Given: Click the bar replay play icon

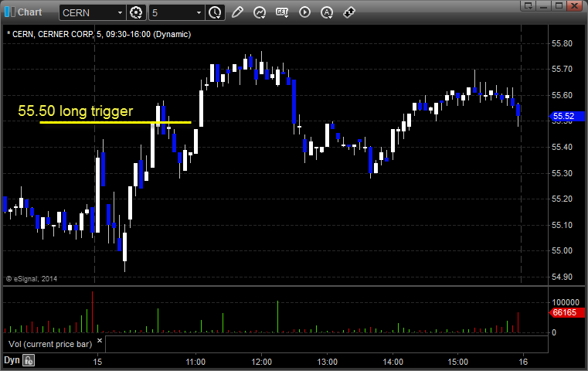Looking at the screenshot, I should pos(304,12).
